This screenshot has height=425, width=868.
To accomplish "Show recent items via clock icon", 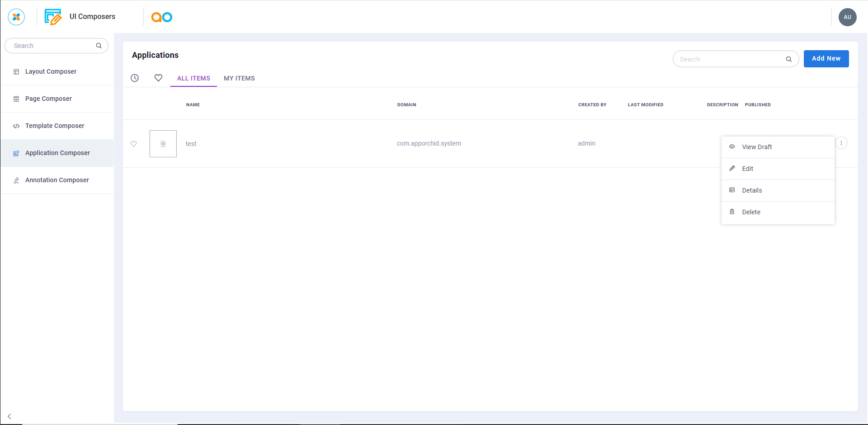I will (x=135, y=78).
